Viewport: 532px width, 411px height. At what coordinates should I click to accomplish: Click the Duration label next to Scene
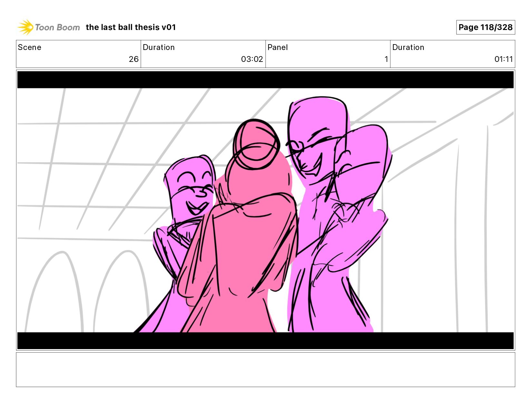click(x=159, y=47)
